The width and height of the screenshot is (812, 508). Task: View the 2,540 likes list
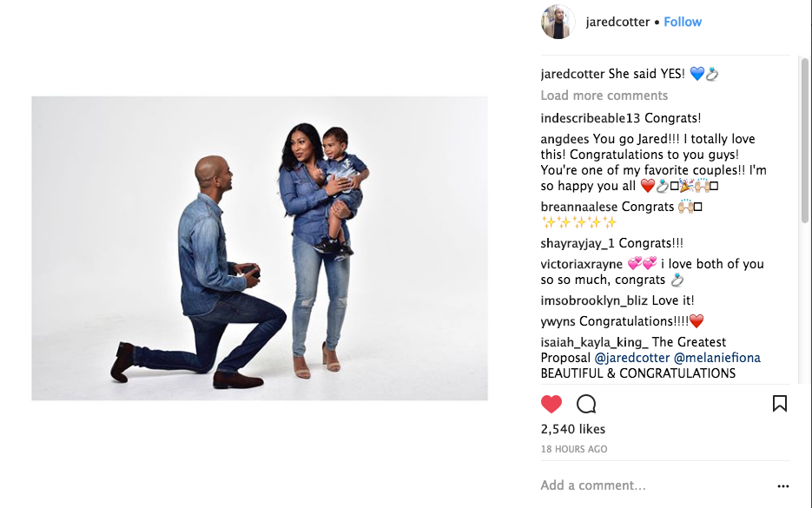click(573, 429)
